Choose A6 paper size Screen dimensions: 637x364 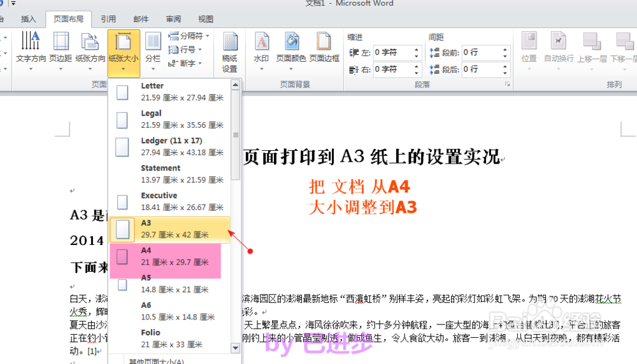(170, 311)
